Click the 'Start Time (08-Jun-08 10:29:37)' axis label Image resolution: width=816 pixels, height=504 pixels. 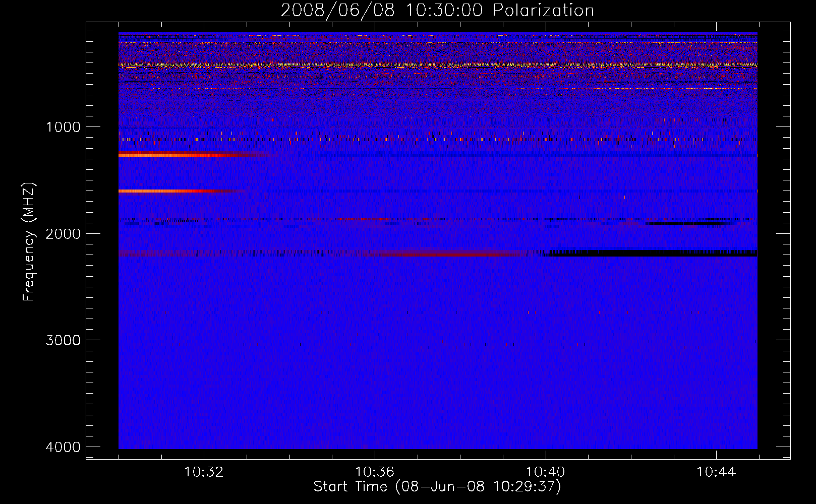point(437,487)
